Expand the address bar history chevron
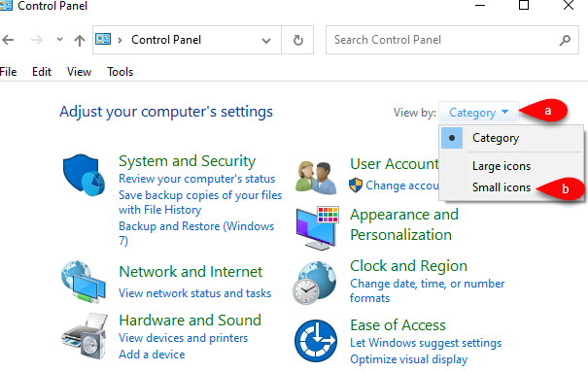 point(266,41)
